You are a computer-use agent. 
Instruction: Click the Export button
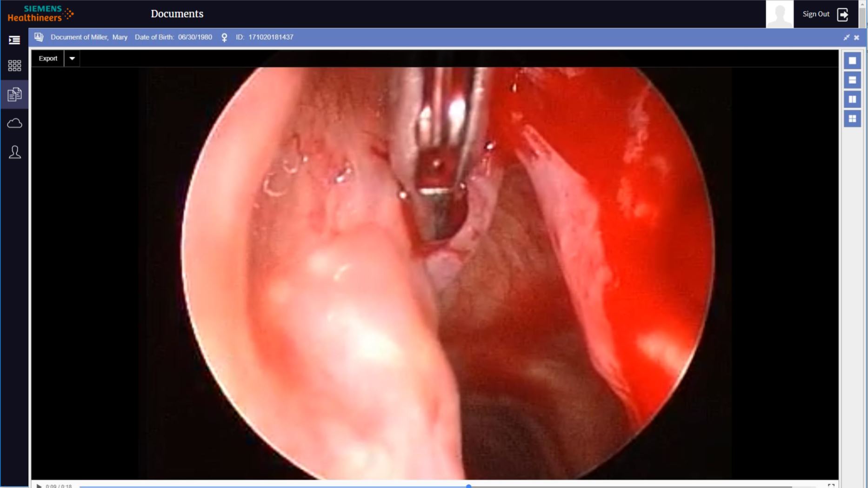(x=48, y=59)
